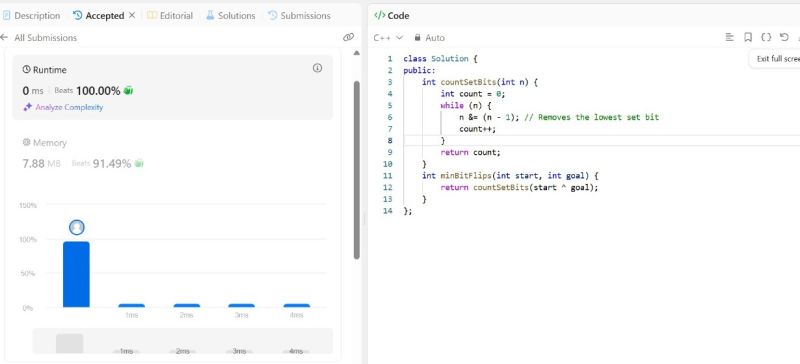Select the Runtime stats card
Image resolution: width=800 pixels, height=364 pixels.
coord(172,87)
